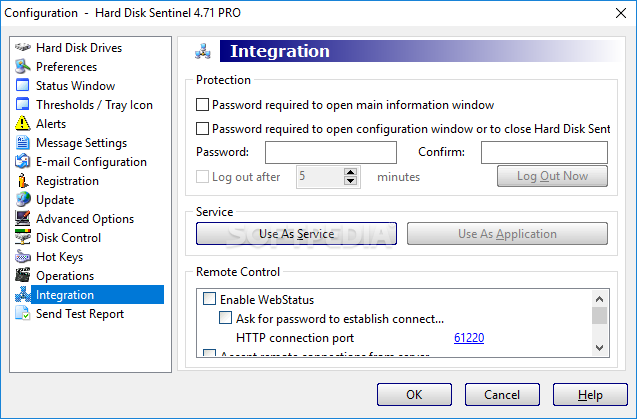Open Message Settings page
Screen dimensions: 637x419
81,143
